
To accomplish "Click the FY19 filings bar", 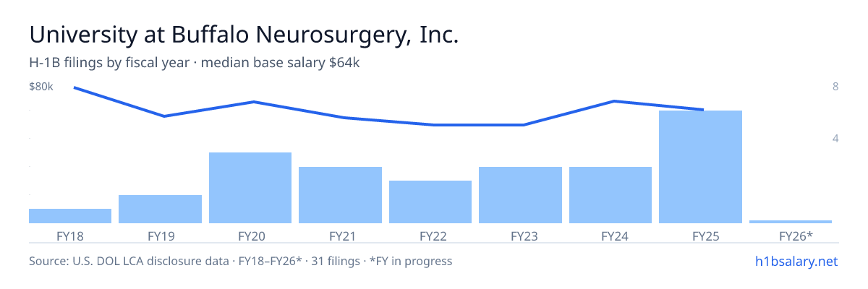I will 160,209.
